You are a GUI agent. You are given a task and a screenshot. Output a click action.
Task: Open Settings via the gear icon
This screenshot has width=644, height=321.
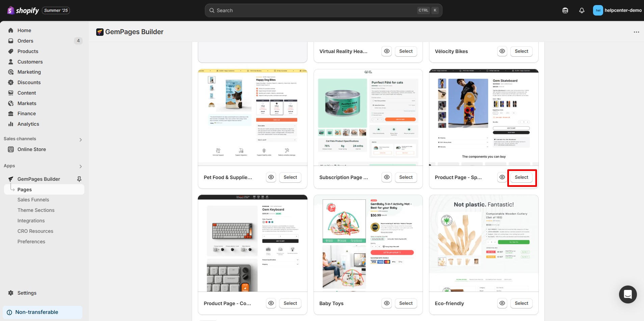pos(27,293)
